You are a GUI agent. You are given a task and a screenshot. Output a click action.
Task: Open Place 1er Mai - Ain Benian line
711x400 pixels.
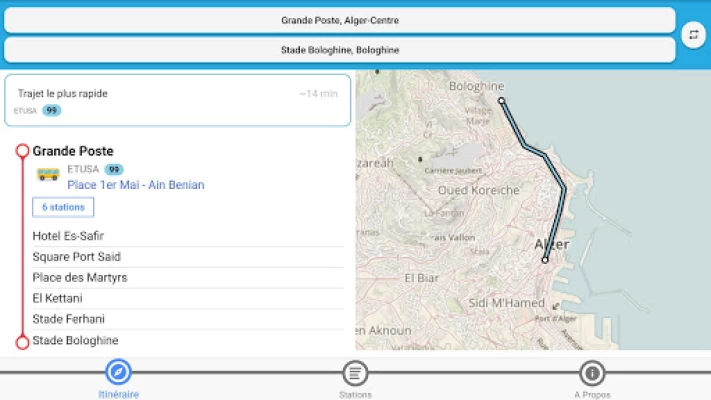[136, 185]
